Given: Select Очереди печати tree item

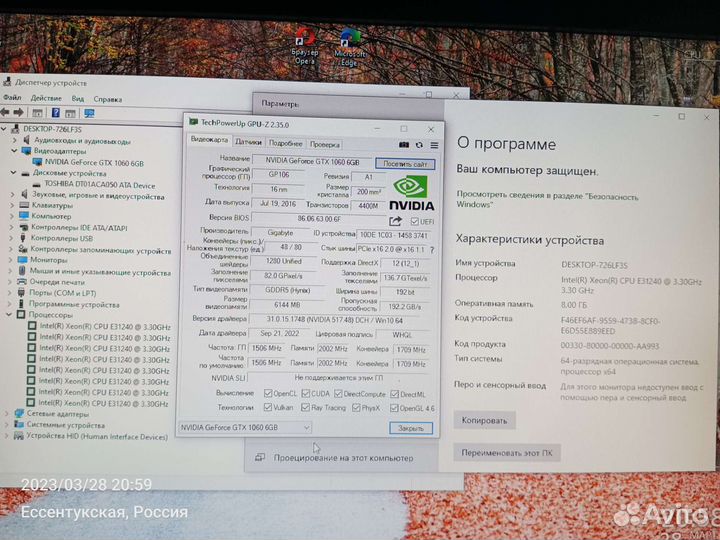Looking at the screenshot, I should (51, 281).
